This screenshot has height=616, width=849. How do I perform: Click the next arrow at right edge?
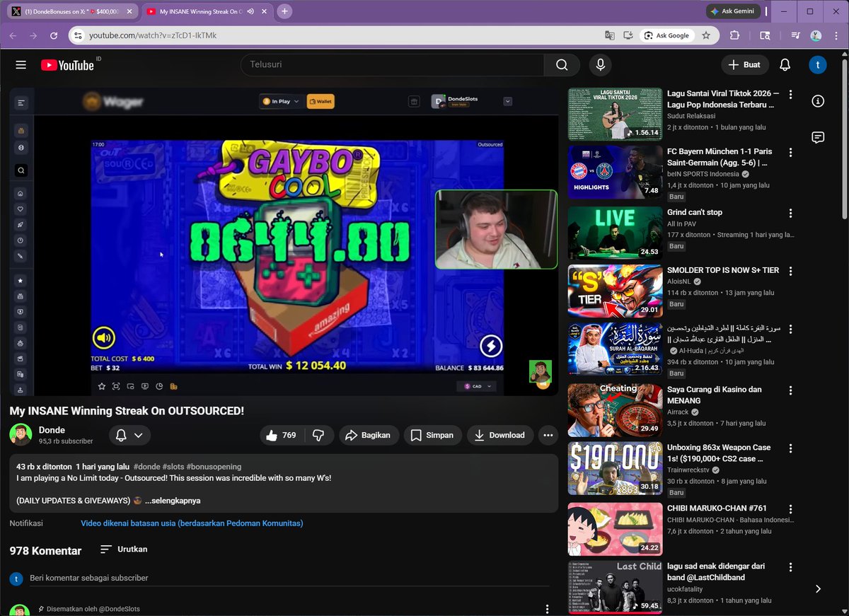point(818,588)
